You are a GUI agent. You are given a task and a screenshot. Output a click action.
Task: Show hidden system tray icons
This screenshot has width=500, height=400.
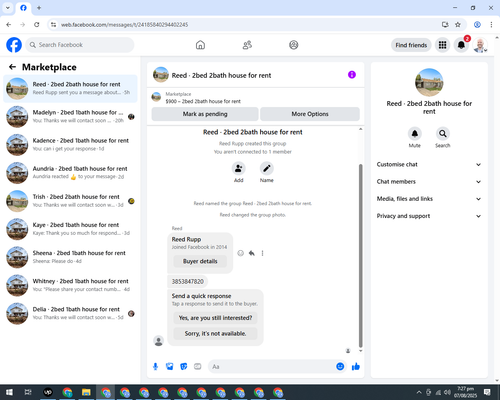419,392
